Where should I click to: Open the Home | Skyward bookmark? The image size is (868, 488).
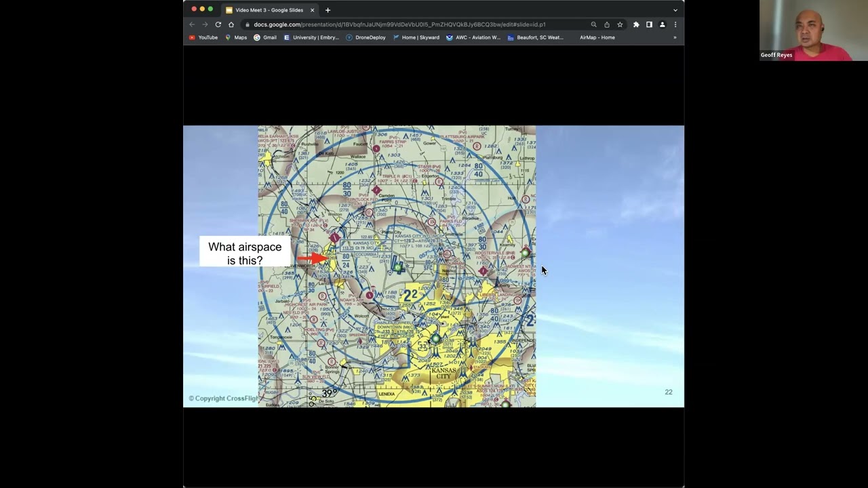pos(416,37)
